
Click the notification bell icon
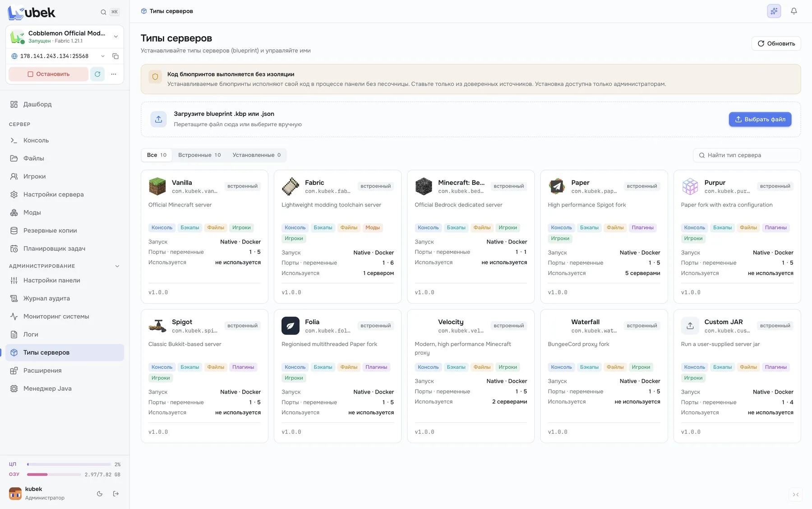click(x=794, y=11)
